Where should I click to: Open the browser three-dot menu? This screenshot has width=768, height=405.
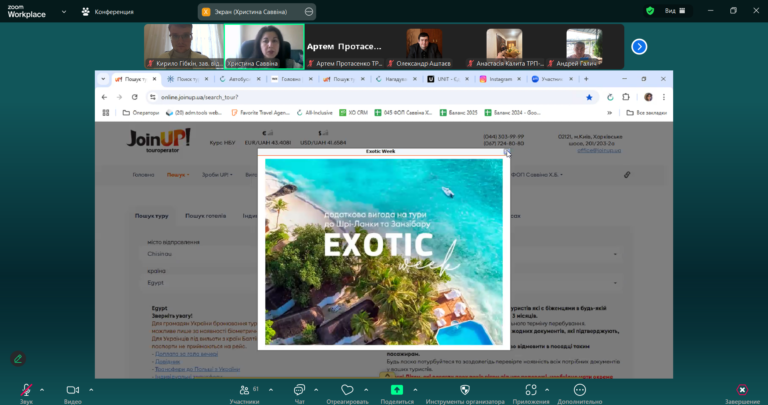664,97
